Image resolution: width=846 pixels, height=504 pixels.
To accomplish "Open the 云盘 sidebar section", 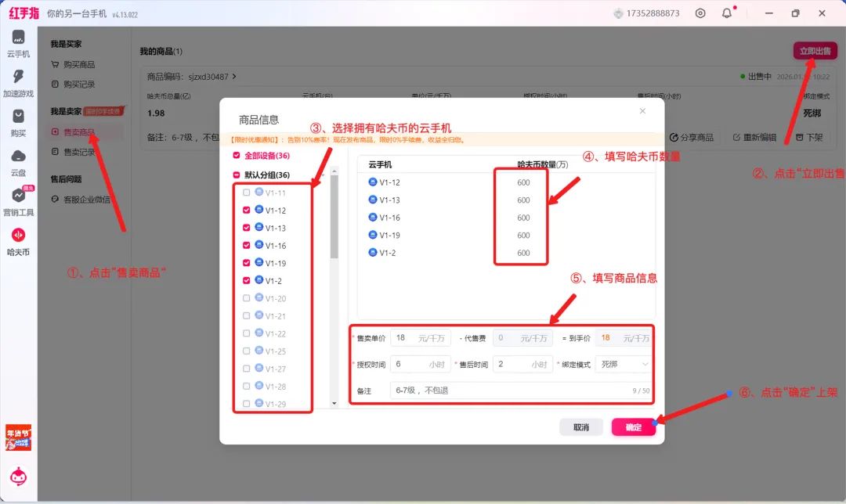I will pyautogui.click(x=18, y=163).
